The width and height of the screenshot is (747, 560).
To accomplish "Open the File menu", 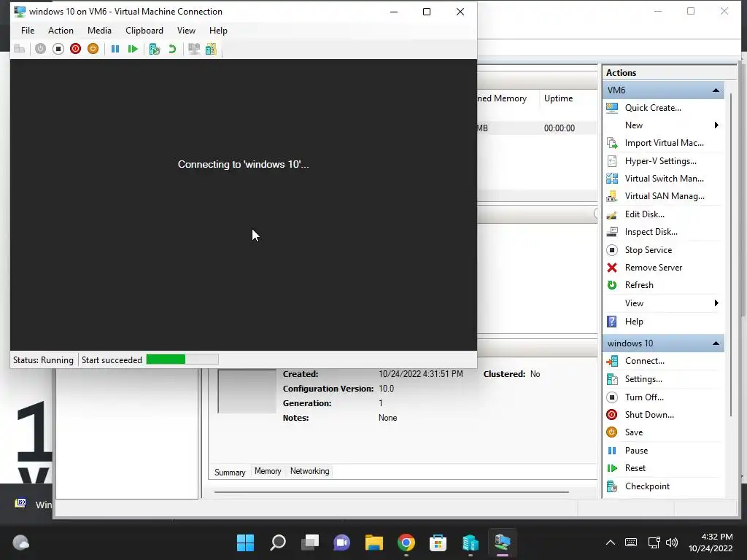I will [28, 31].
